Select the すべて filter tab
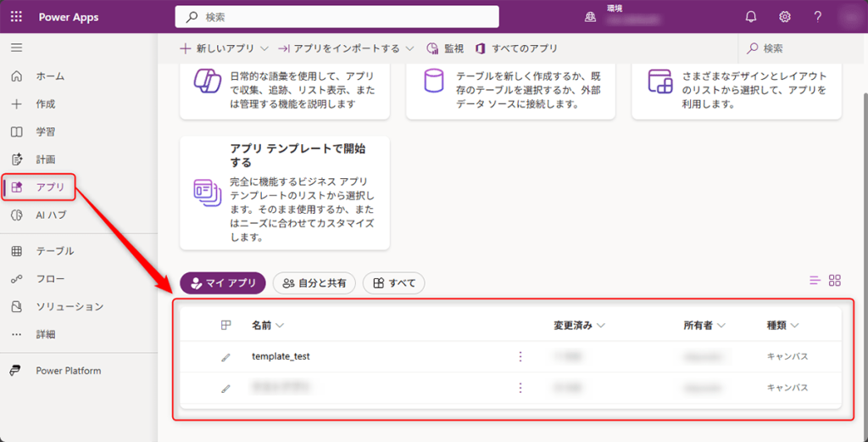The width and height of the screenshot is (868, 442). point(393,283)
